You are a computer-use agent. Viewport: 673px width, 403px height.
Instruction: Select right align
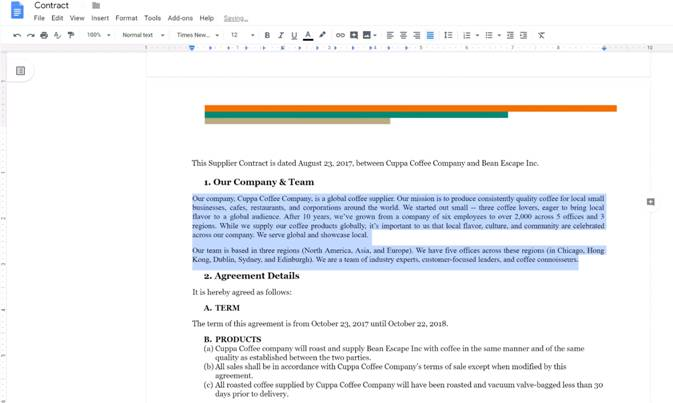tap(416, 35)
